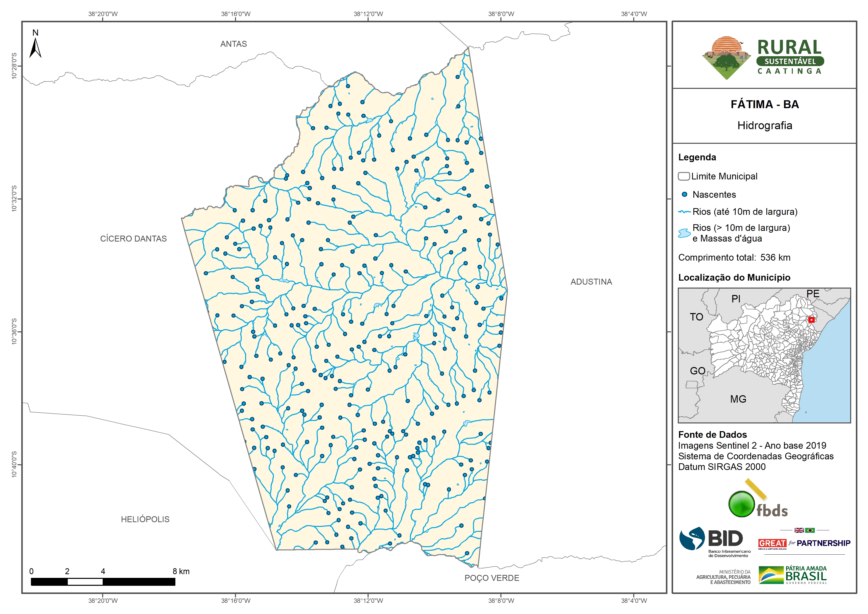Click the red marker on locator map
This screenshot has width=868, height=614.
click(811, 320)
